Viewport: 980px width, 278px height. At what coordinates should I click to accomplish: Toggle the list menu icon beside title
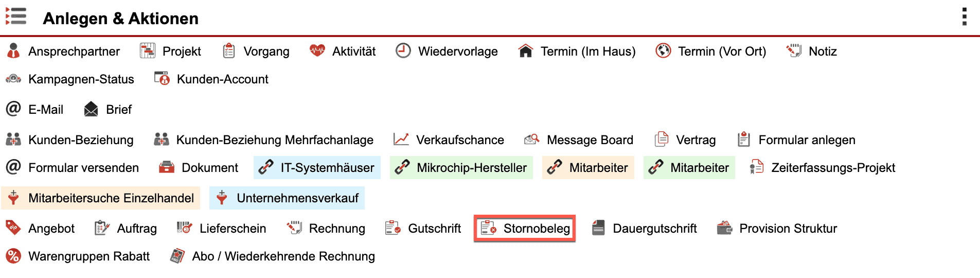pyautogui.click(x=16, y=16)
